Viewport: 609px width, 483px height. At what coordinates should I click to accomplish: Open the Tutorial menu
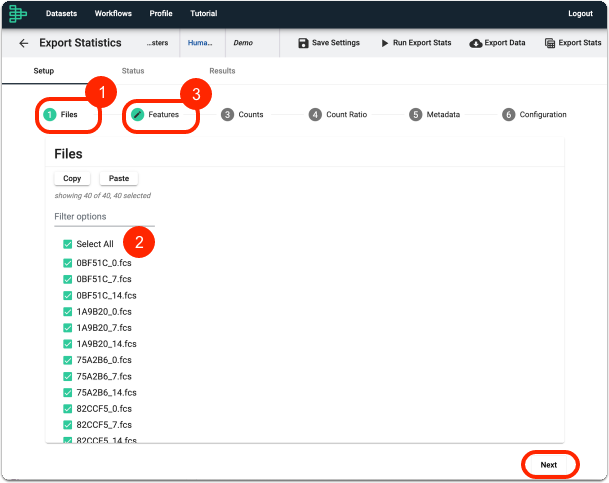pos(204,14)
